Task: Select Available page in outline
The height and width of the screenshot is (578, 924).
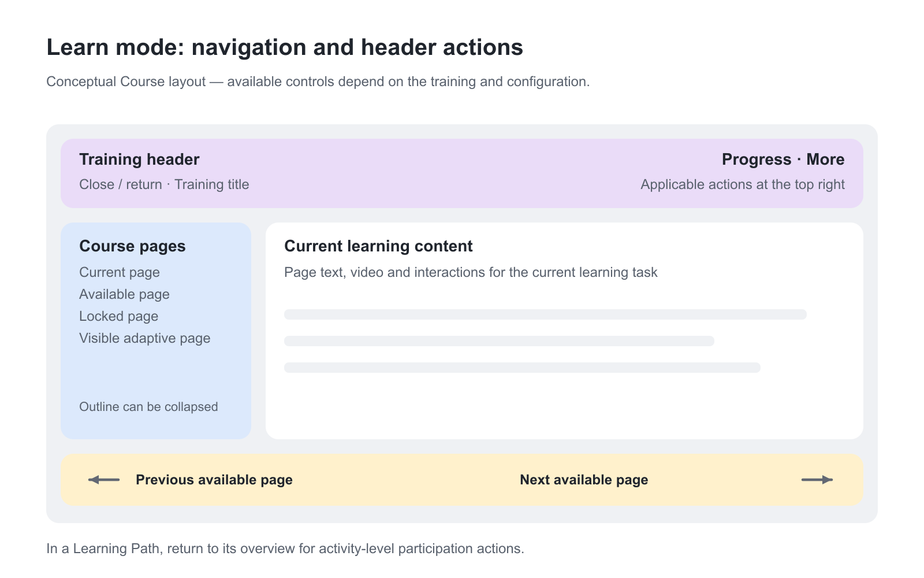Action: pyautogui.click(x=124, y=294)
